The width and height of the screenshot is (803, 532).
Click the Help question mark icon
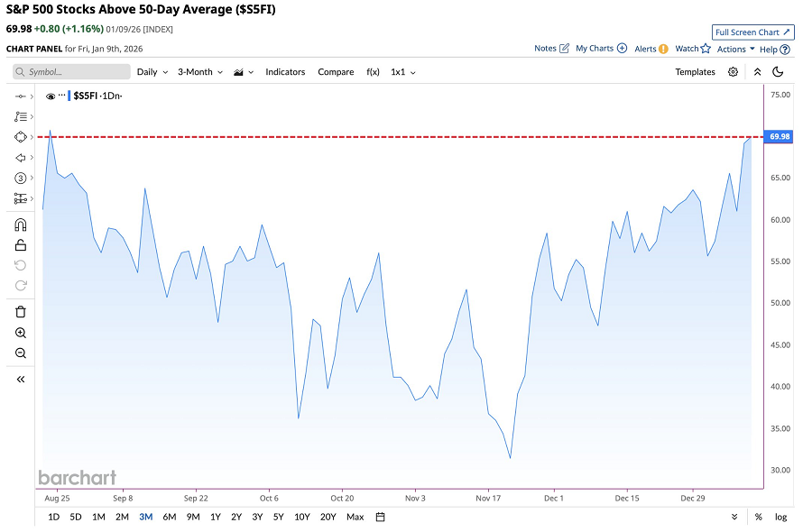[x=785, y=50]
